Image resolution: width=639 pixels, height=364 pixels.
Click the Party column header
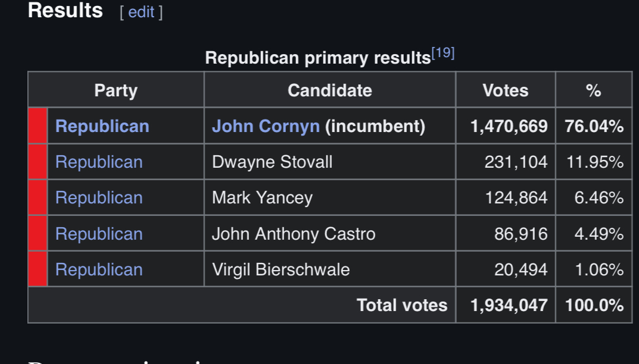pos(116,90)
